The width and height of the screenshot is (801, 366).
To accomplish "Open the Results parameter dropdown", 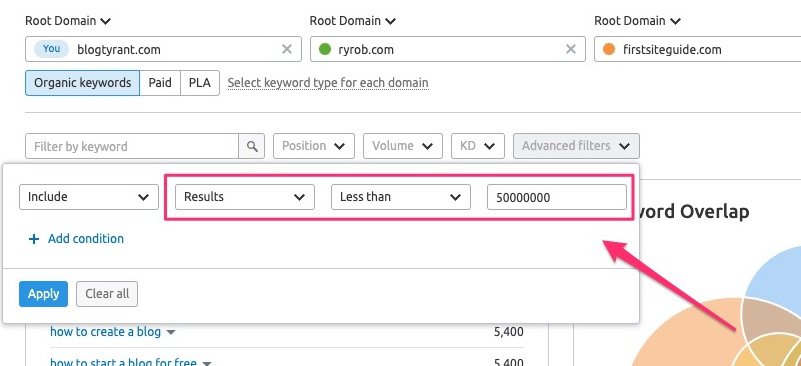I will [x=245, y=197].
